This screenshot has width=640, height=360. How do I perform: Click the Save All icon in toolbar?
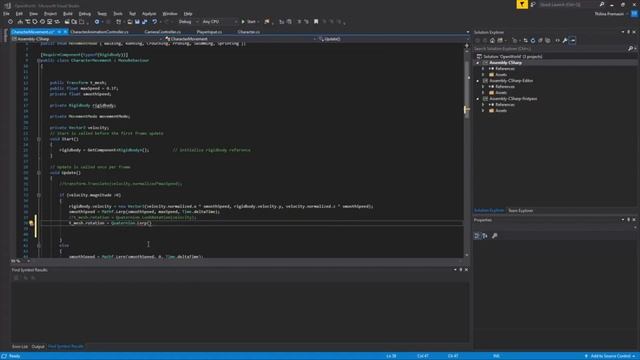coord(144,22)
